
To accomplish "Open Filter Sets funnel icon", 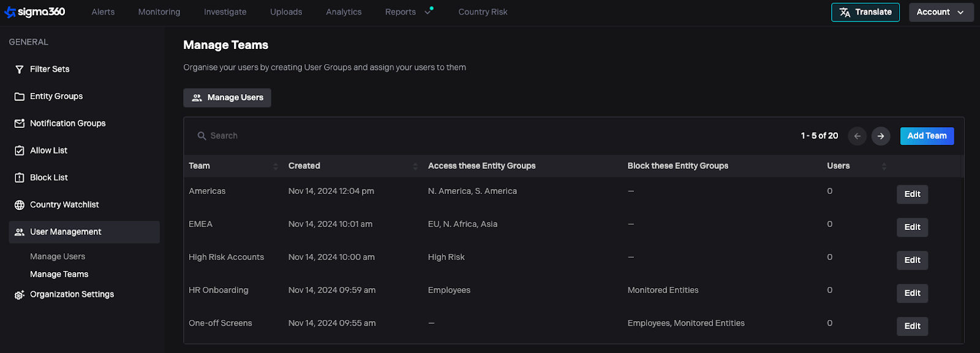I will point(20,70).
